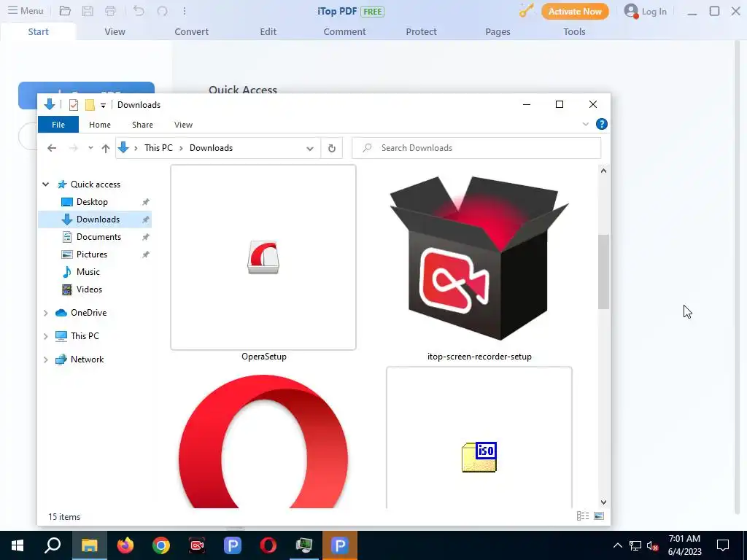This screenshot has width=747, height=560.
Task: Open the View ribbon tab in Explorer
Action: (x=183, y=124)
